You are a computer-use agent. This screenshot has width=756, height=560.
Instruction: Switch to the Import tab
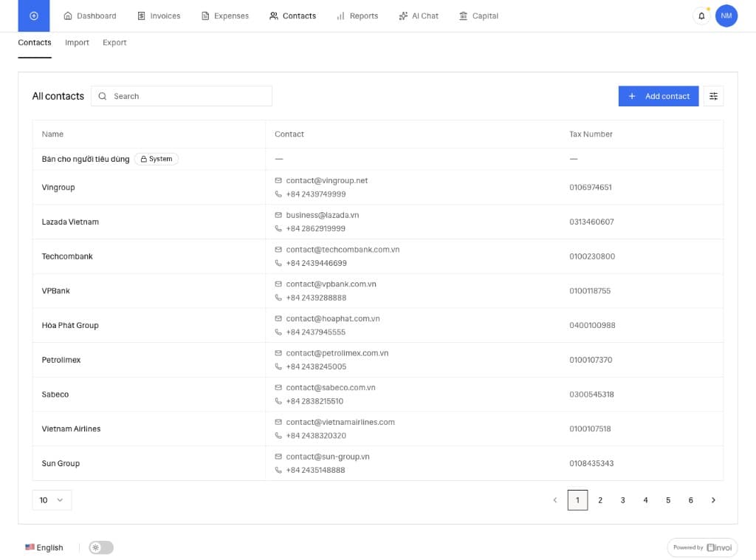coord(77,42)
